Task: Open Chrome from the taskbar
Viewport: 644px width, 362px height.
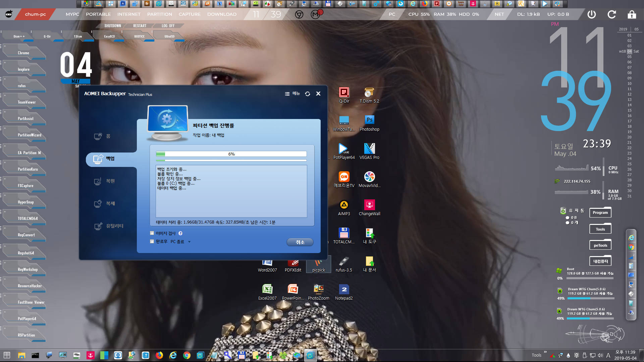Action: pos(186,355)
